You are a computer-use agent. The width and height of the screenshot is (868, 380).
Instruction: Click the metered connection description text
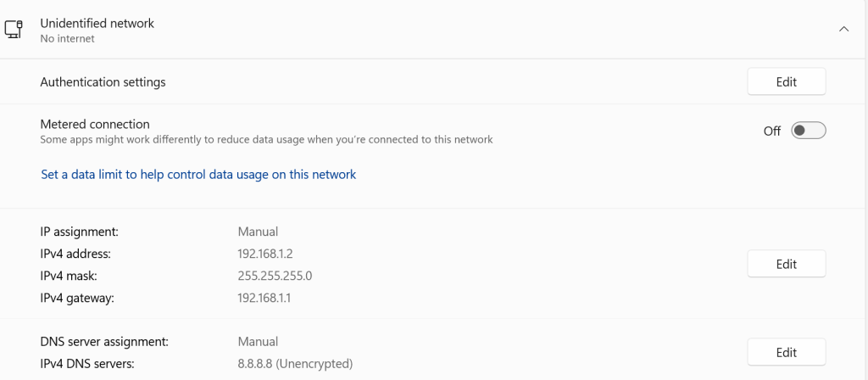(x=266, y=139)
